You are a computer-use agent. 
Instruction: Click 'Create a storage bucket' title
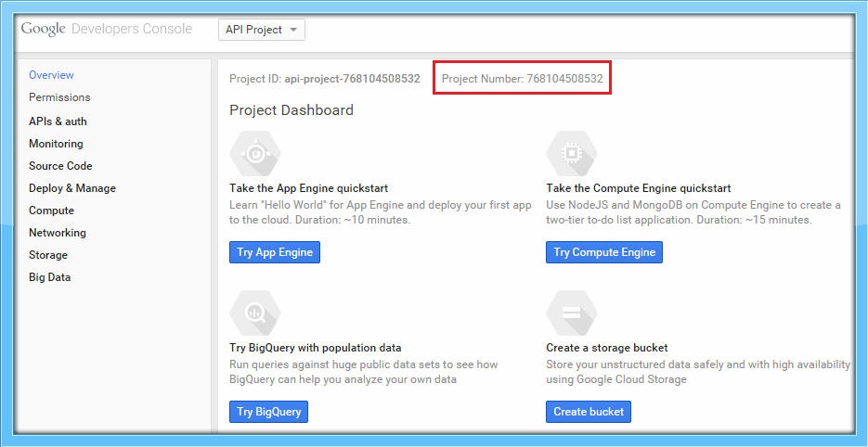click(x=607, y=348)
